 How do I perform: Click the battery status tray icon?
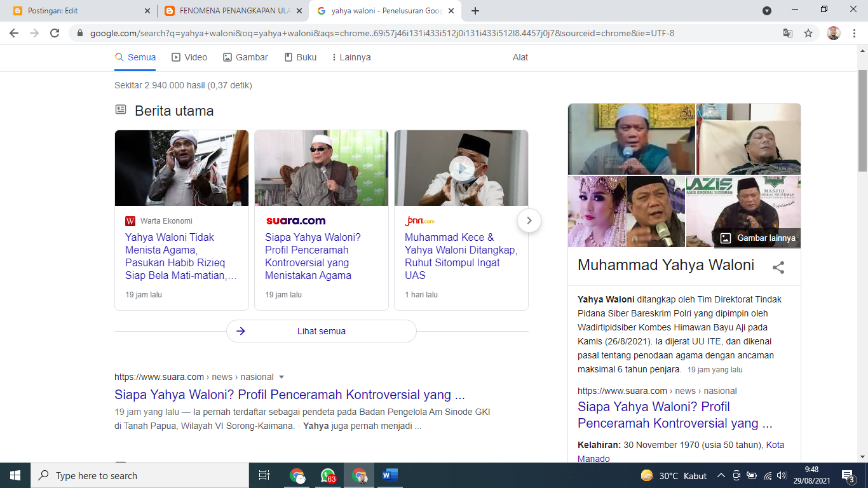point(752,475)
